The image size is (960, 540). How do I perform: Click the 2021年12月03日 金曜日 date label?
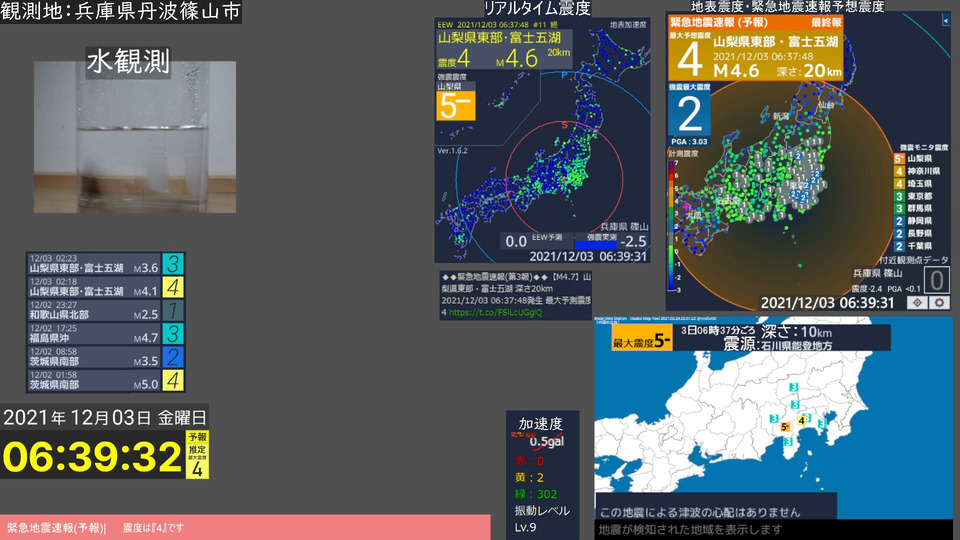[105, 418]
